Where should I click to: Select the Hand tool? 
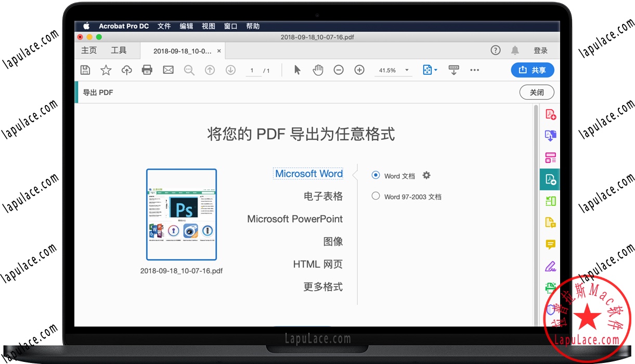click(318, 70)
